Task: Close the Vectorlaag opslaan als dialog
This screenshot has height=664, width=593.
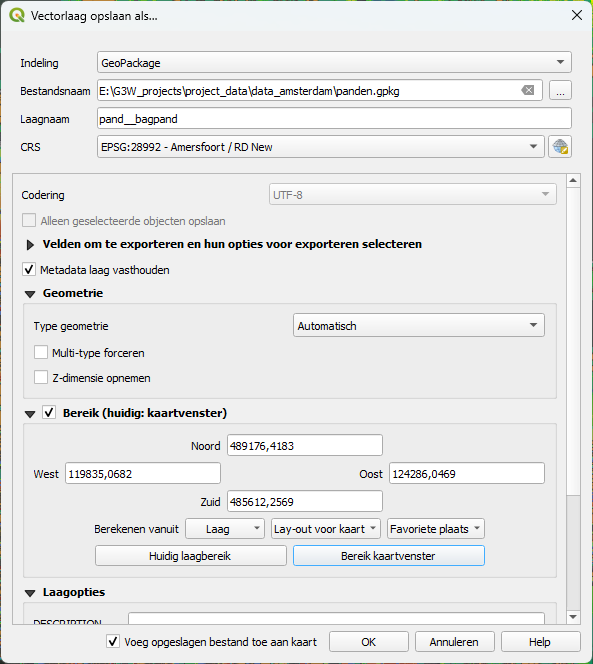Action: pos(576,16)
